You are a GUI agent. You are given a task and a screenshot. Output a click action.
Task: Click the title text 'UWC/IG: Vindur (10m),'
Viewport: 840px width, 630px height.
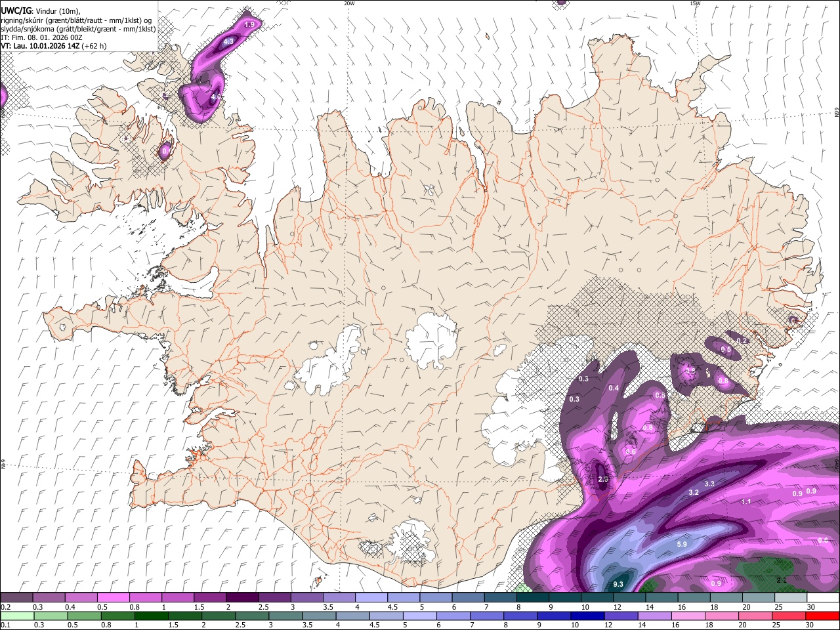click(x=40, y=10)
